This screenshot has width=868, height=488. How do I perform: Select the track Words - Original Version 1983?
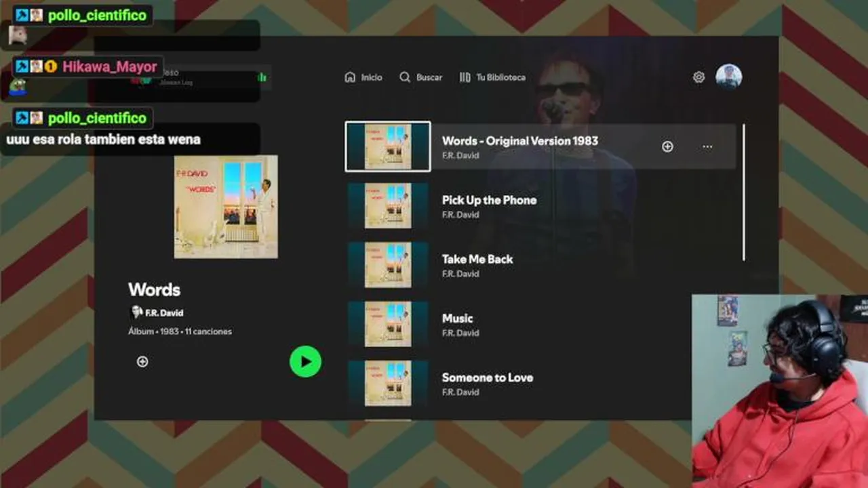click(x=541, y=146)
